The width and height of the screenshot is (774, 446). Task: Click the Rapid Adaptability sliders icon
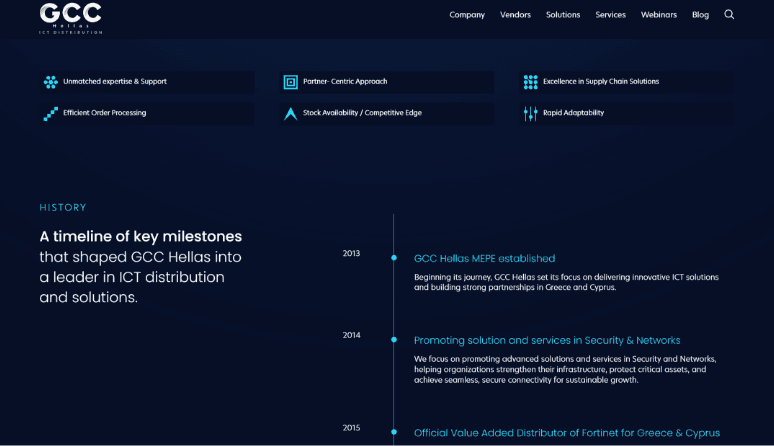tap(530, 114)
